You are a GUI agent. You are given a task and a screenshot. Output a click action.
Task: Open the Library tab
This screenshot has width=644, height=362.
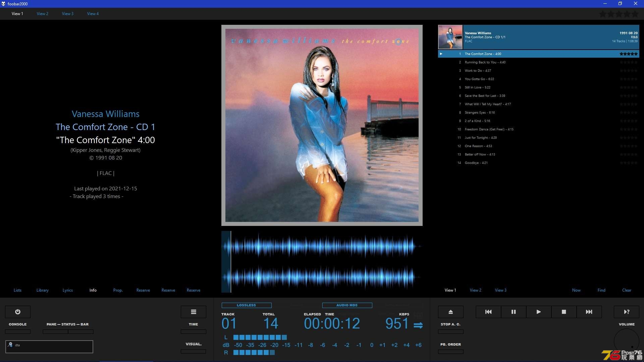[x=43, y=290]
